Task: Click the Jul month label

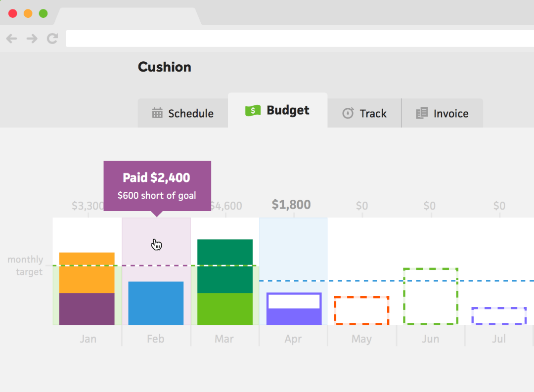Action: [499, 339]
